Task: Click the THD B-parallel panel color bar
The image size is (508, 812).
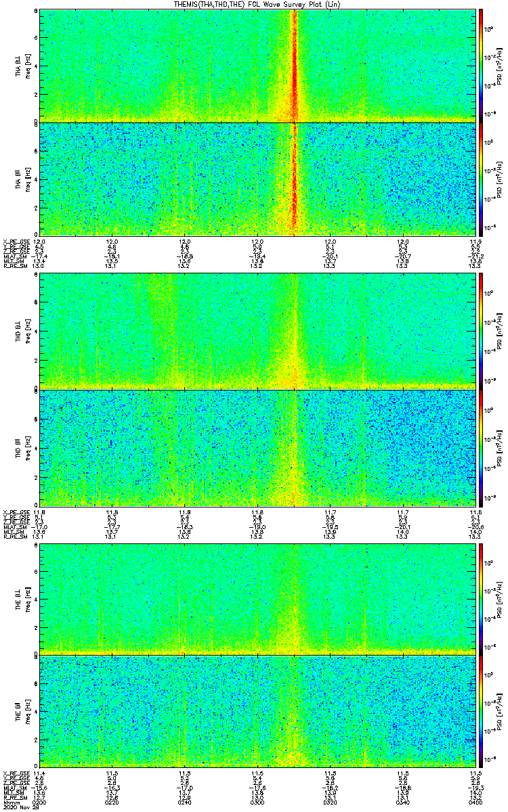Action: [x=481, y=448]
